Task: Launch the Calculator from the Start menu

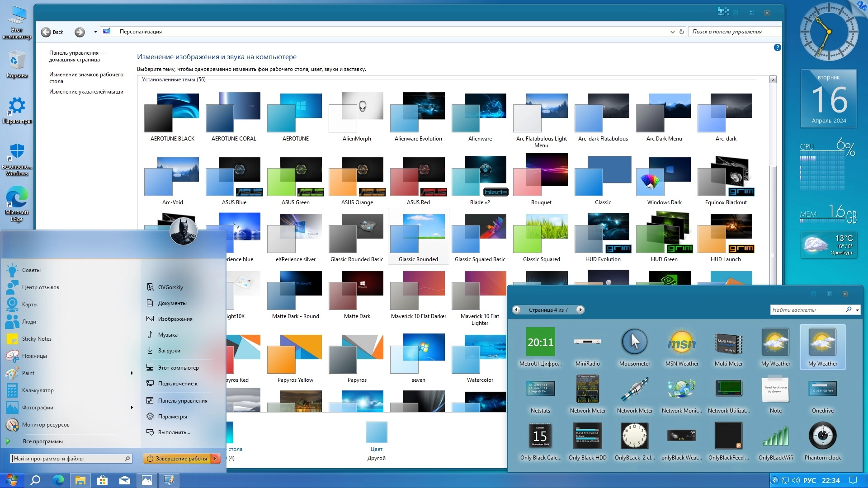Action: click(x=38, y=390)
